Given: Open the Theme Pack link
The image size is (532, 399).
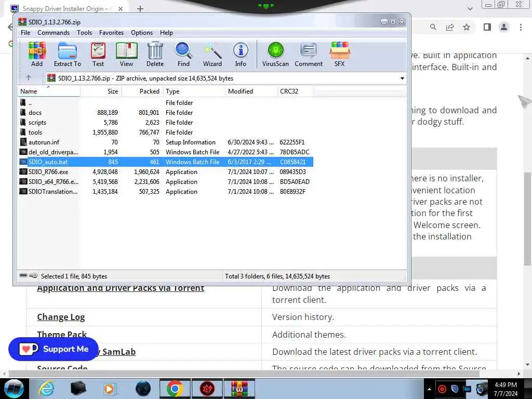Looking at the screenshot, I should pos(62,335).
